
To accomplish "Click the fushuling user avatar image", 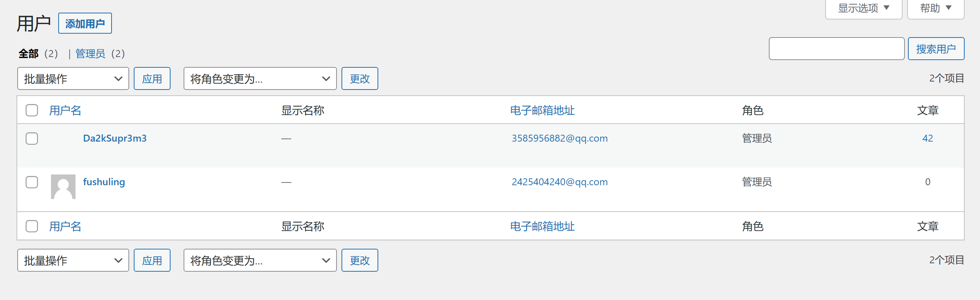I will click(63, 187).
